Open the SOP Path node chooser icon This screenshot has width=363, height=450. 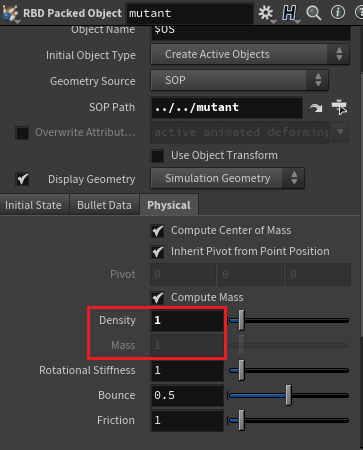[x=339, y=107]
